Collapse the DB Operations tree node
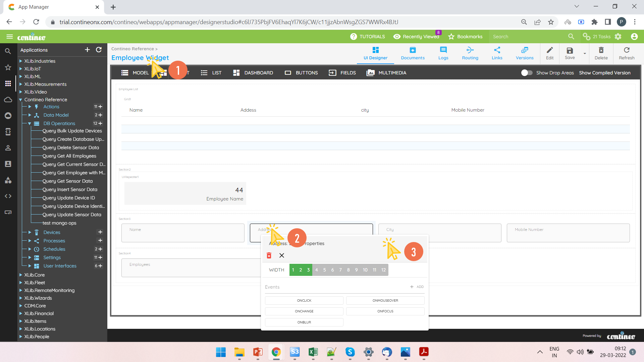Screen dimensions: 644x362 30,123
